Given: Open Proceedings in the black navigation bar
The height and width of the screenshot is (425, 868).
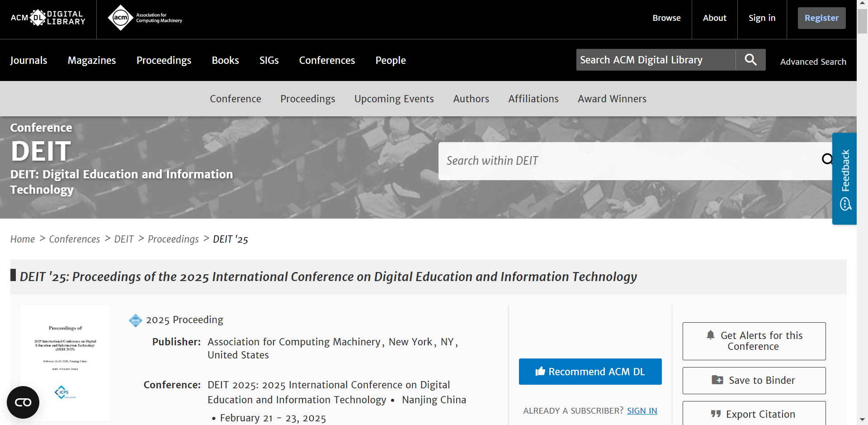Looking at the screenshot, I should [x=164, y=60].
